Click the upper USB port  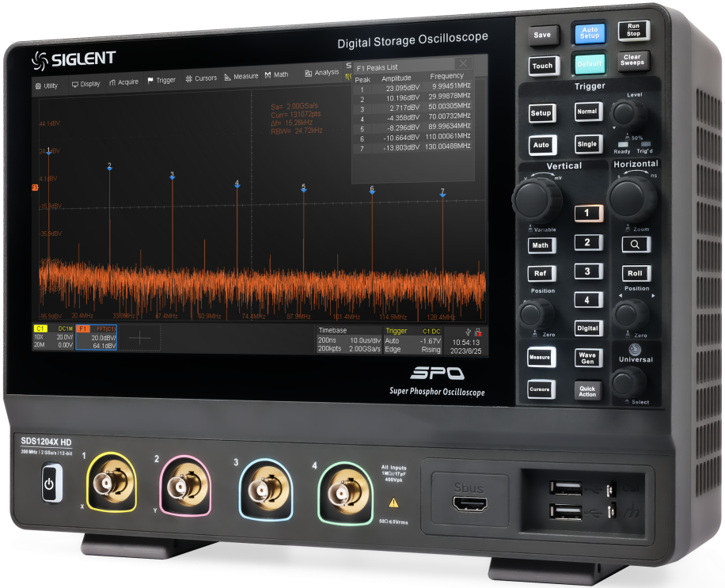coord(565,488)
